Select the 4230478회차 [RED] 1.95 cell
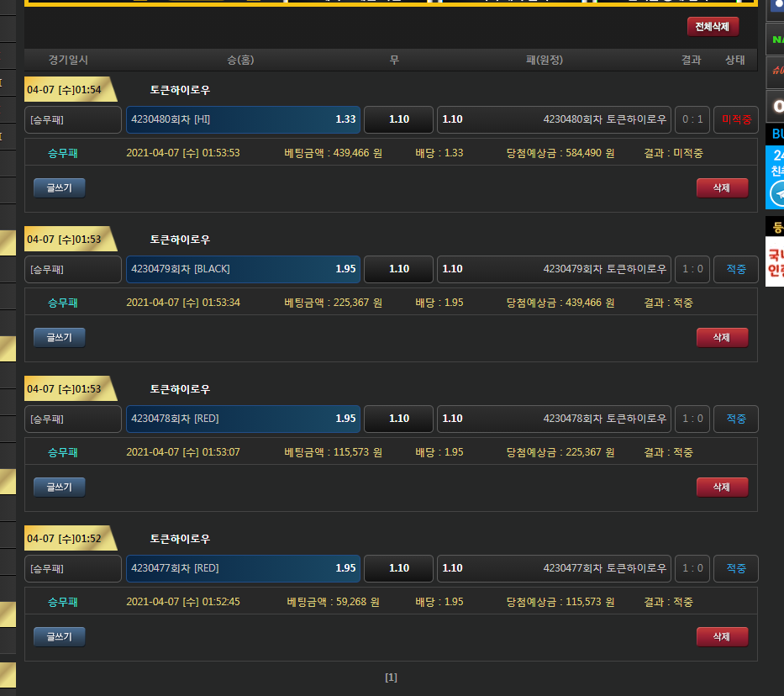784x696 pixels. point(243,419)
